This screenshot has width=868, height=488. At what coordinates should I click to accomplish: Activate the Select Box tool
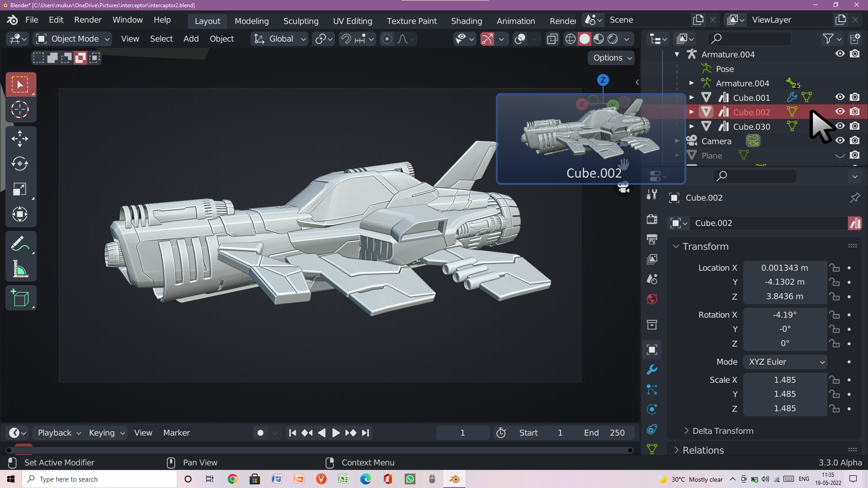point(20,84)
